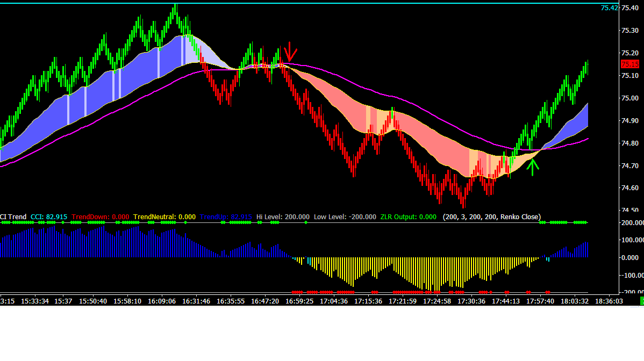Click the 'ZLR Output: 0.000' label

(x=408, y=217)
